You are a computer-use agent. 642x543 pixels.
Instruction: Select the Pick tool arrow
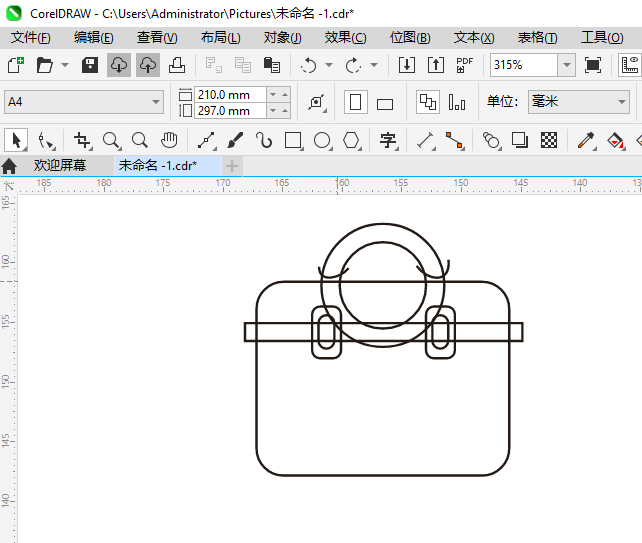pyautogui.click(x=16, y=140)
